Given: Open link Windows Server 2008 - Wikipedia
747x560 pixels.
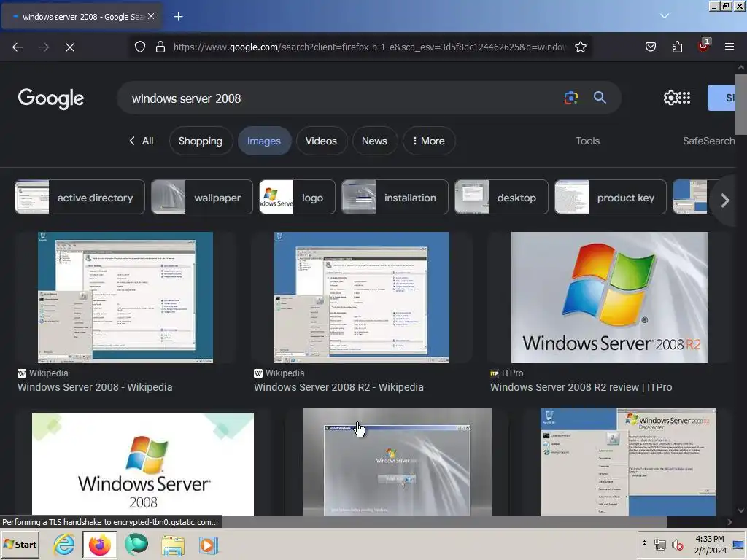Looking at the screenshot, I should coord(95,387).
